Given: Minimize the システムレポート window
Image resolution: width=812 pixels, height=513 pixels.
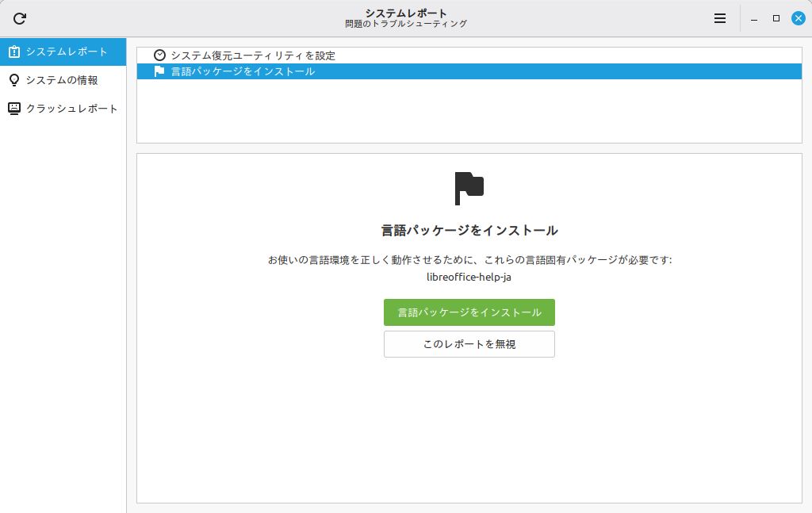Looking at the screenshot, I should click(754, 18).
